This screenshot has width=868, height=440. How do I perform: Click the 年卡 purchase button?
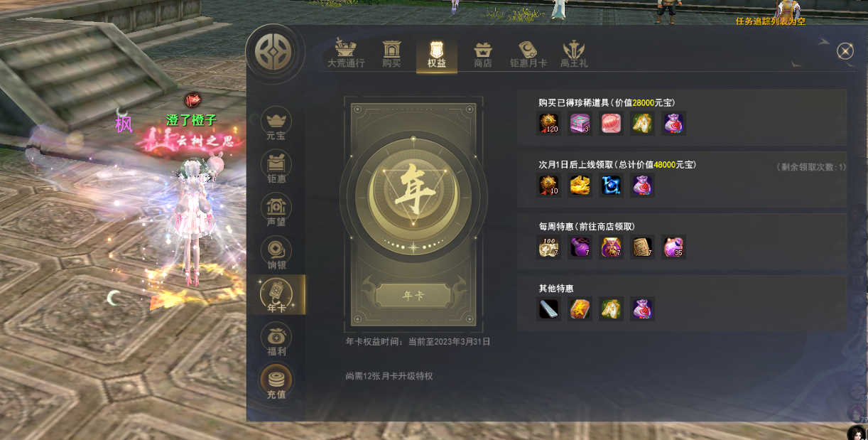point(413,296)
